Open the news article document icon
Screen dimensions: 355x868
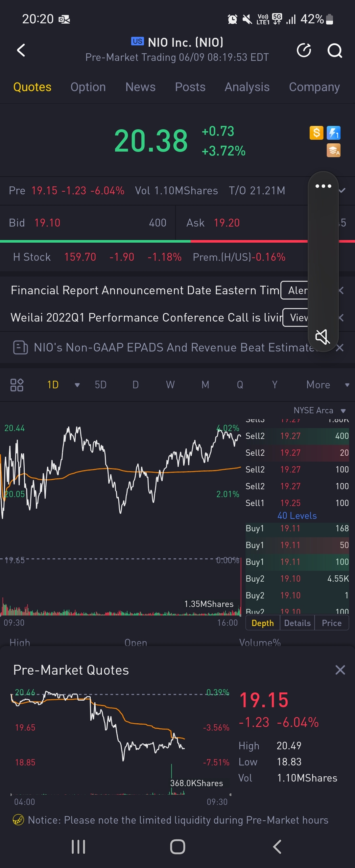[20, 348]
